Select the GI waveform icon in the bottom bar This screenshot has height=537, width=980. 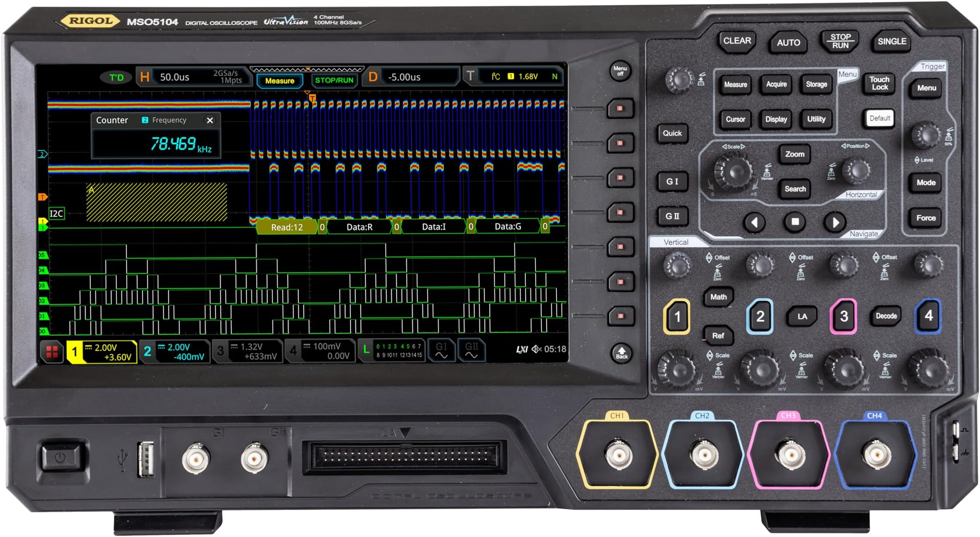point(440,350)
